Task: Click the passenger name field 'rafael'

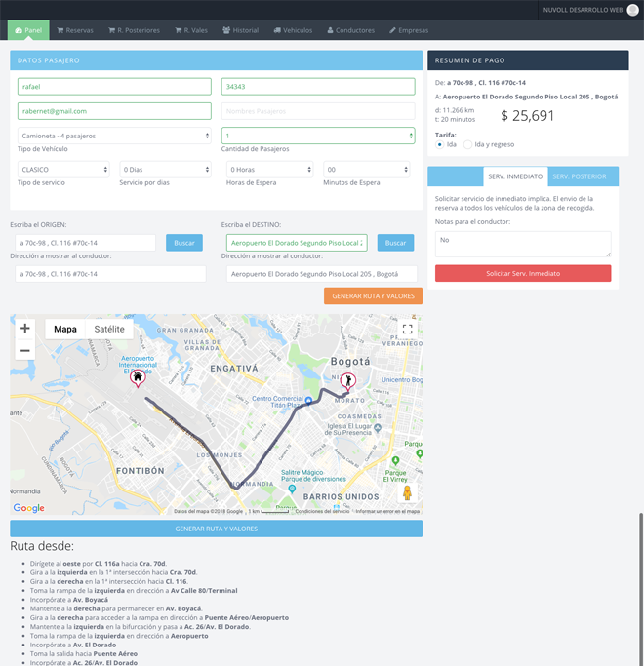Action: 114,87
